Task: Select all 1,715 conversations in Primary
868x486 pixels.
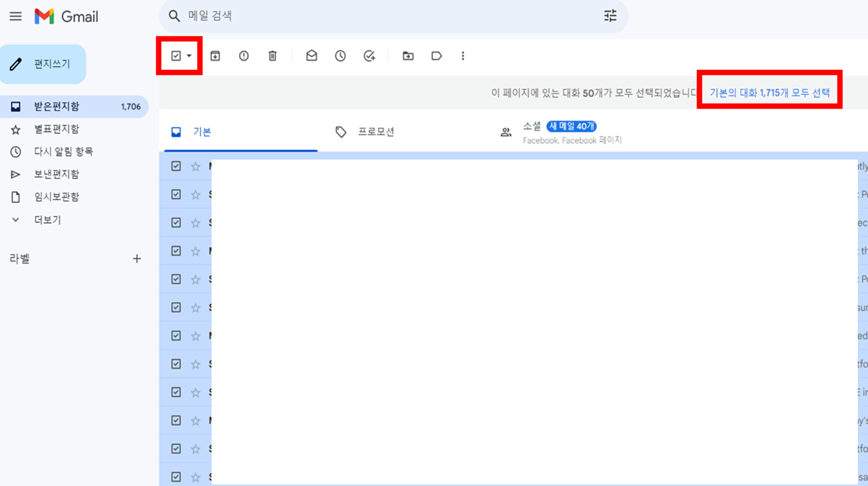Action: point(769,92)
